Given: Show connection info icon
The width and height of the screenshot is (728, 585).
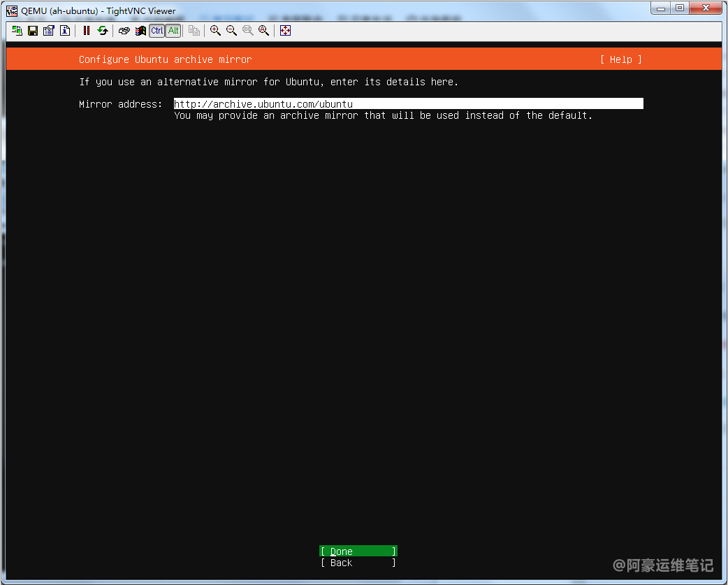Looking at the screenshot, I should [65, 31].
